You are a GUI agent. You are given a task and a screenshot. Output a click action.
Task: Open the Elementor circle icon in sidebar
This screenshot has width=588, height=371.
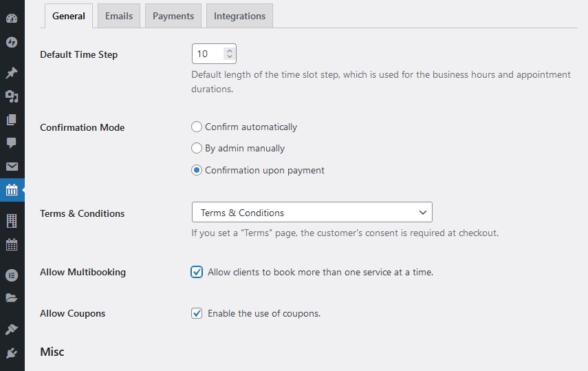[x=12, y=275]
